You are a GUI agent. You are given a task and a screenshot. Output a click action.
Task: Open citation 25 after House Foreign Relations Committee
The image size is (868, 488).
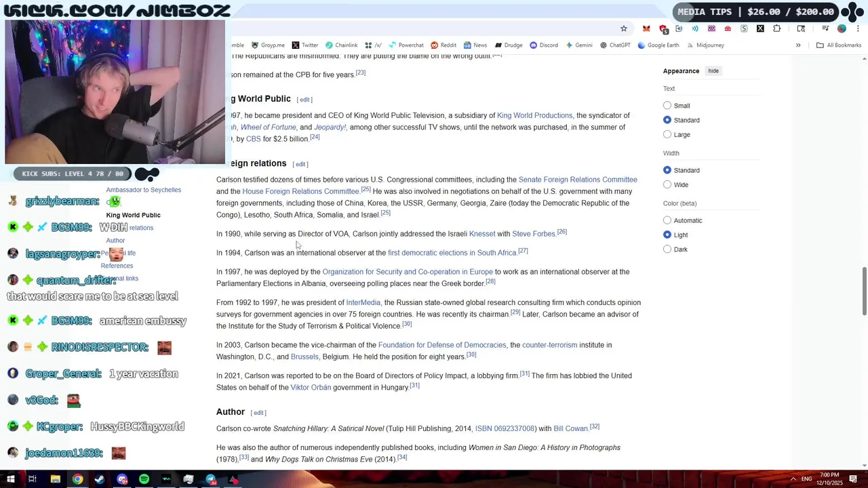pyautogui.click(x=366, y=190)
